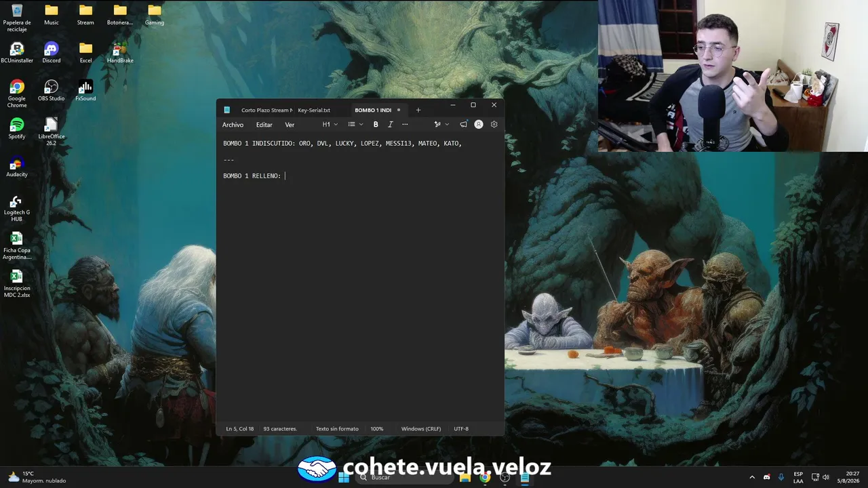Open the network status tray icon
The width and height of the screenshot is (868, 488).
(x=815, y=477)
